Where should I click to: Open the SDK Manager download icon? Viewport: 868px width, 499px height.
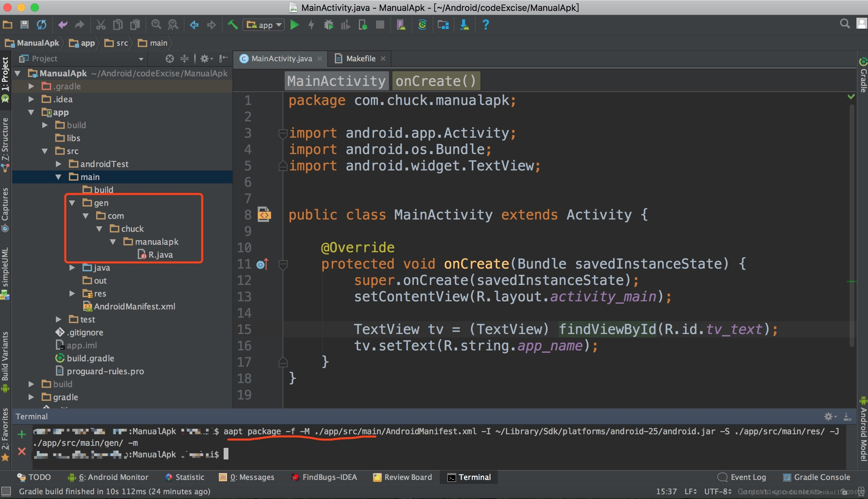tap(464, 25)
